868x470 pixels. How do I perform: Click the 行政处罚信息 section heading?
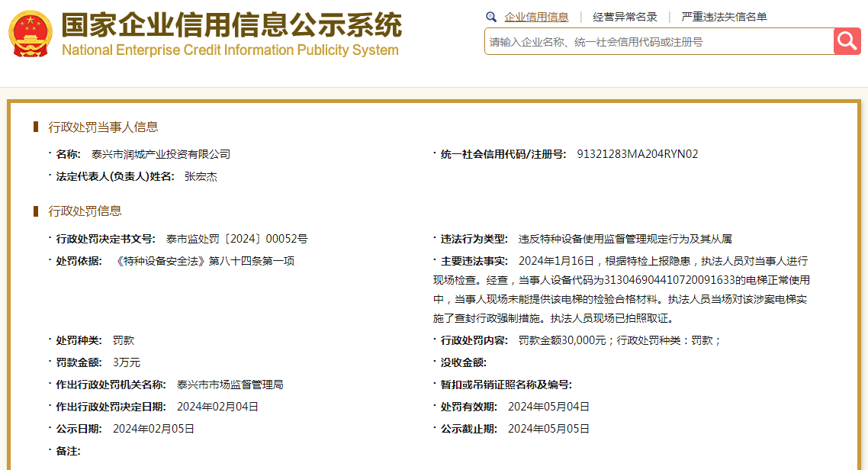(x=85, y=211)
